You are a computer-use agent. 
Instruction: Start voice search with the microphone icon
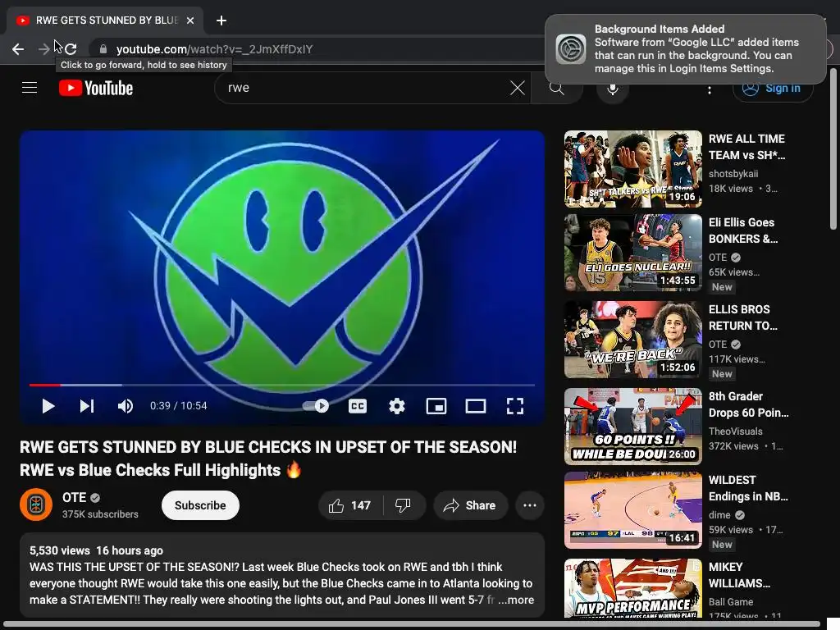(612, 88)
